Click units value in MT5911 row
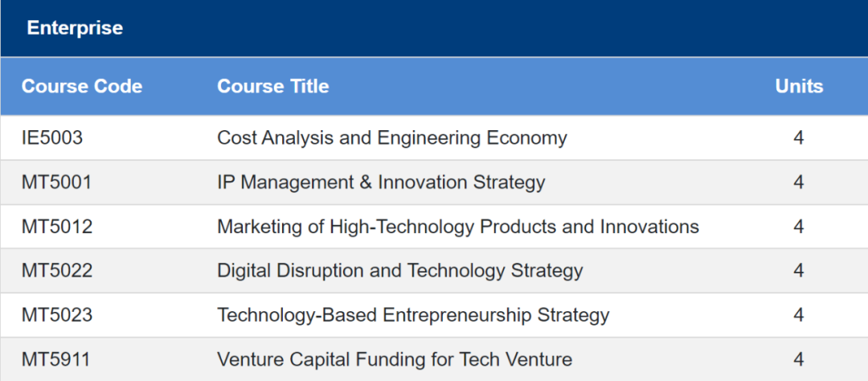This screenshot has width=868, height=381. pyautogui.click(x=798, y=359)
